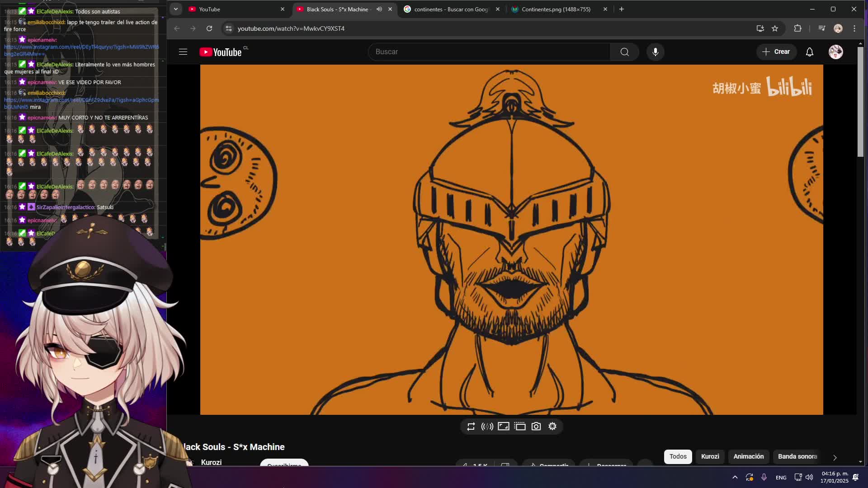Image resolution: width=868 pixels, height=488 pixels.
Task: Reload the current page
Action: [209, 28]
